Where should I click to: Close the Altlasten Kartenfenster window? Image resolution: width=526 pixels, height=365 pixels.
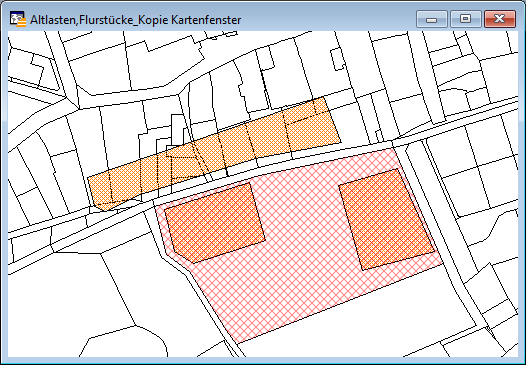500,19
